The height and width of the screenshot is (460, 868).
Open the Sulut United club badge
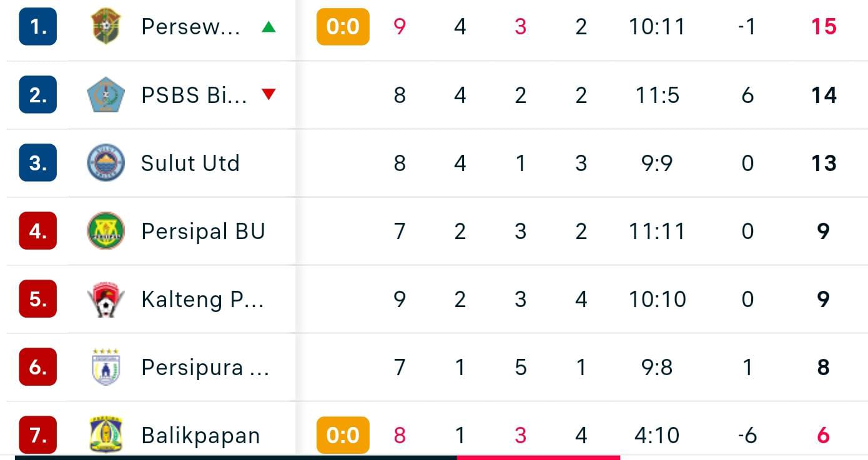point(106,163)
